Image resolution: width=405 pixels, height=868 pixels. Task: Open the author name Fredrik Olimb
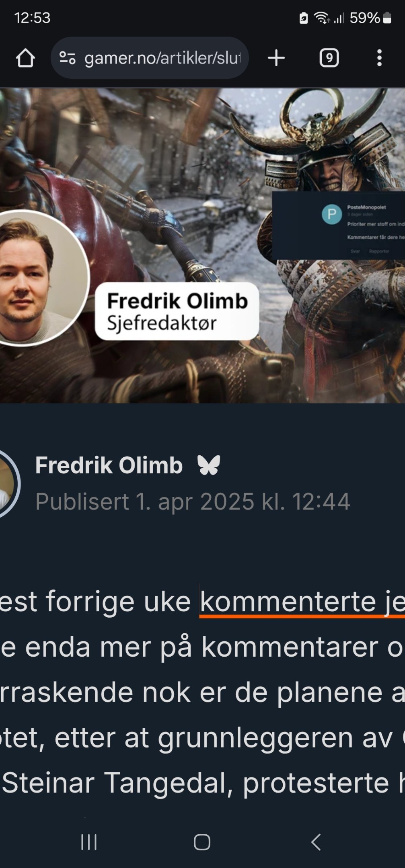[x=109, y=465]
